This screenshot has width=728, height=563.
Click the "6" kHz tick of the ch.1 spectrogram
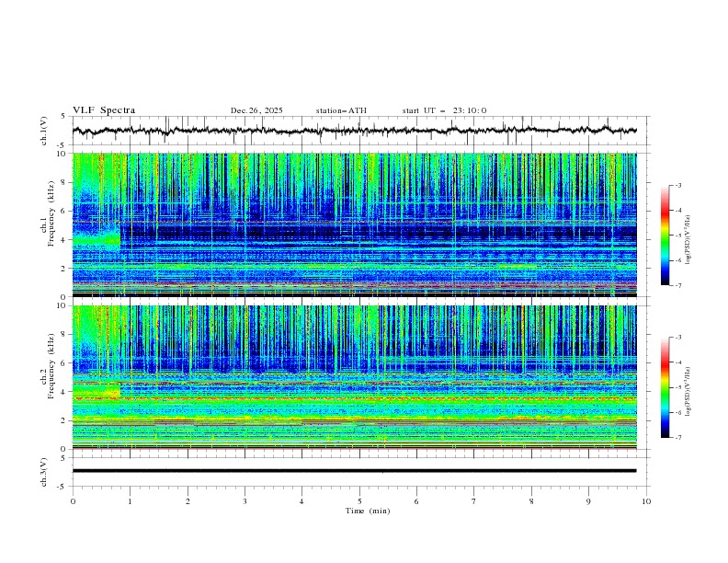(65, 211)
